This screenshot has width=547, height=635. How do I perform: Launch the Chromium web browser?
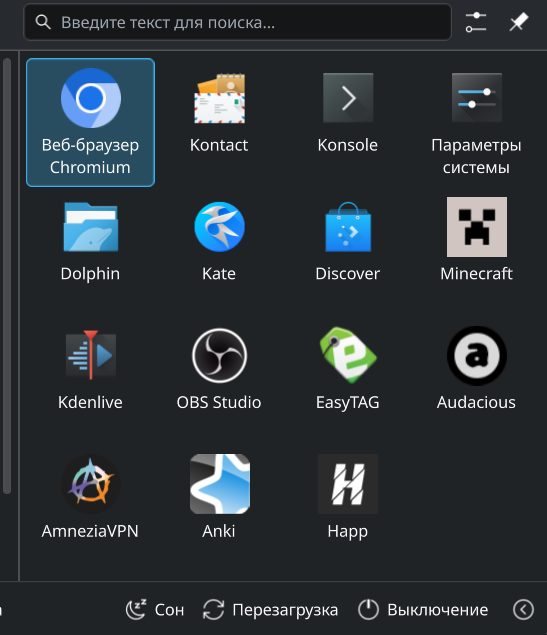(x=90, y=122)
